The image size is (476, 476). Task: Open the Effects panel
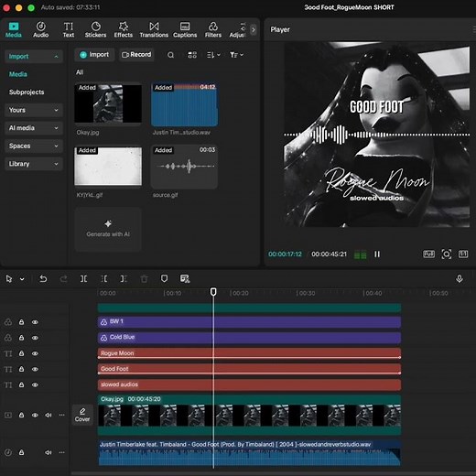click(x=124, y=29)
